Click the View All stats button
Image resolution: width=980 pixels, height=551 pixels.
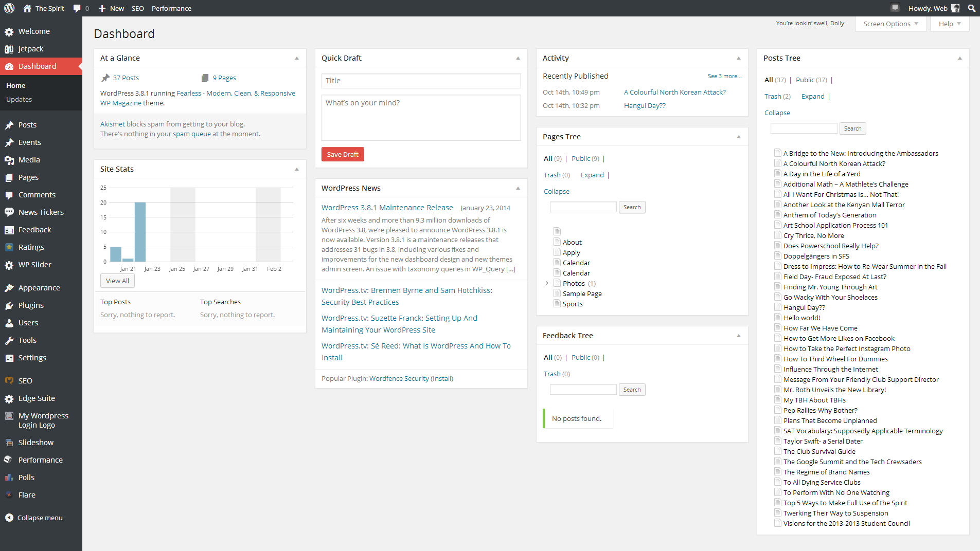point(117,281)
